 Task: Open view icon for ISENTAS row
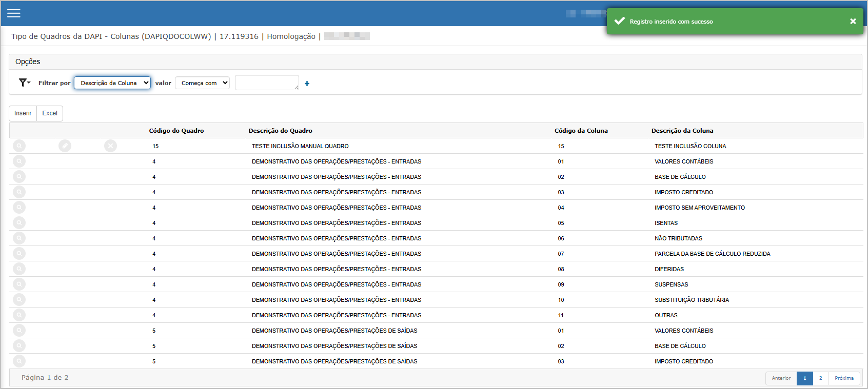coord(19,223)
